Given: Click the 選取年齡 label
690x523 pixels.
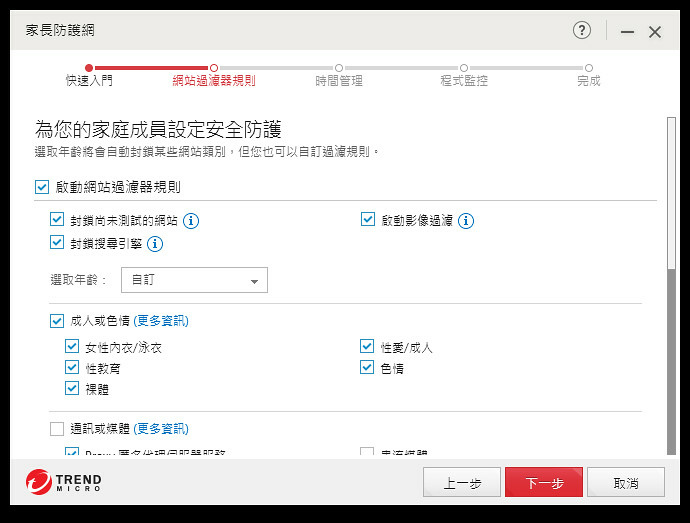Looking at the screenshot, I should point(78,280).
